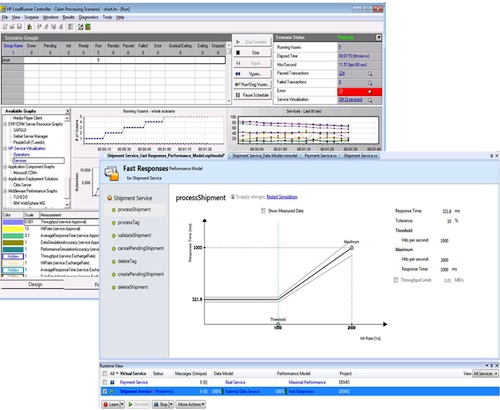Image resolution: width=500 pixels, height=410 pixels.
Task: Click the green AverageResponseTime color swatch
Action: [x=13, y=236]
